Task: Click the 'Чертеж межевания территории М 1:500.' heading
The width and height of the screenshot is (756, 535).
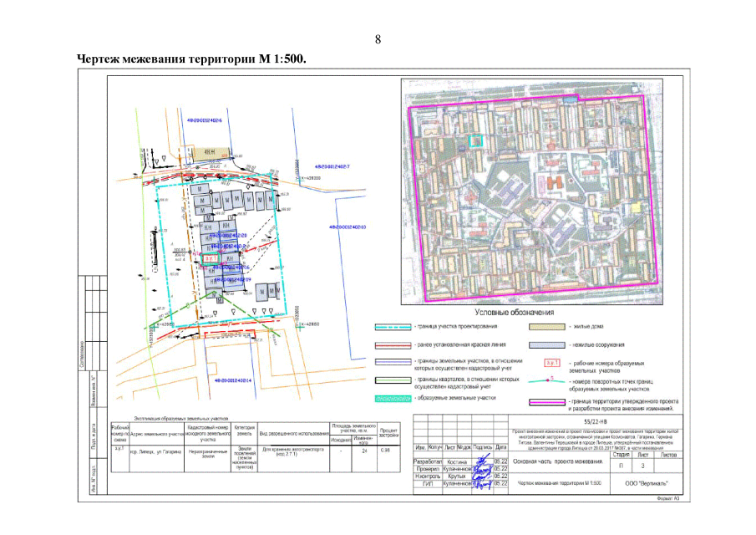Action: [192, 59]
